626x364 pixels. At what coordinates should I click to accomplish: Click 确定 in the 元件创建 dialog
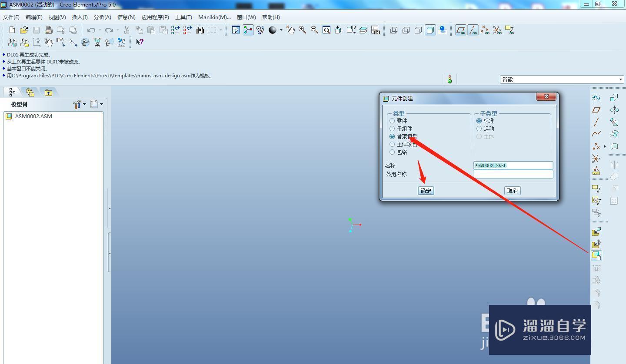(x=426, y=191)
